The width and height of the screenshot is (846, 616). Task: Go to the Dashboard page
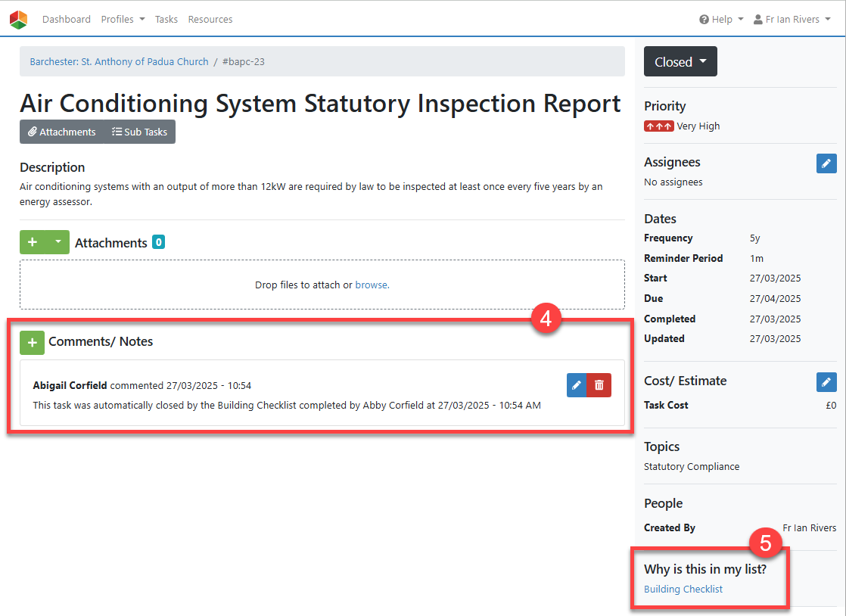(x=67, y=20)
